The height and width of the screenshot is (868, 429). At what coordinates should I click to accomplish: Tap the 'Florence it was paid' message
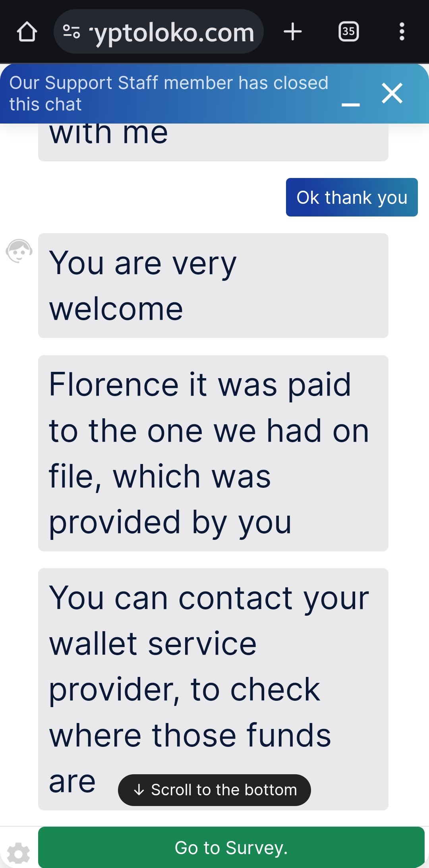(x=213, y=453)
